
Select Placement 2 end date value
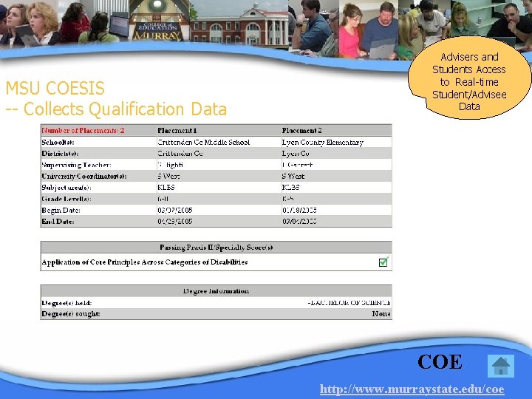(299, 222)
